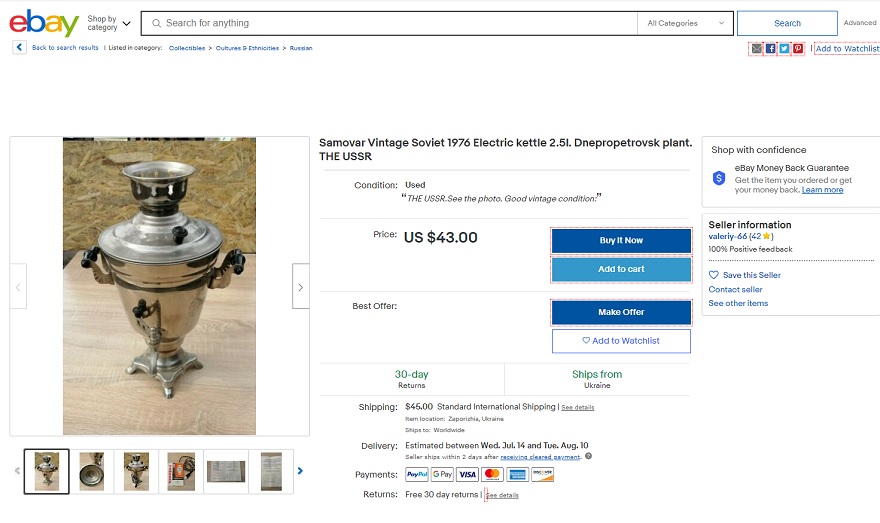
Task: Click Add to cart button
Action: point(621,269)
